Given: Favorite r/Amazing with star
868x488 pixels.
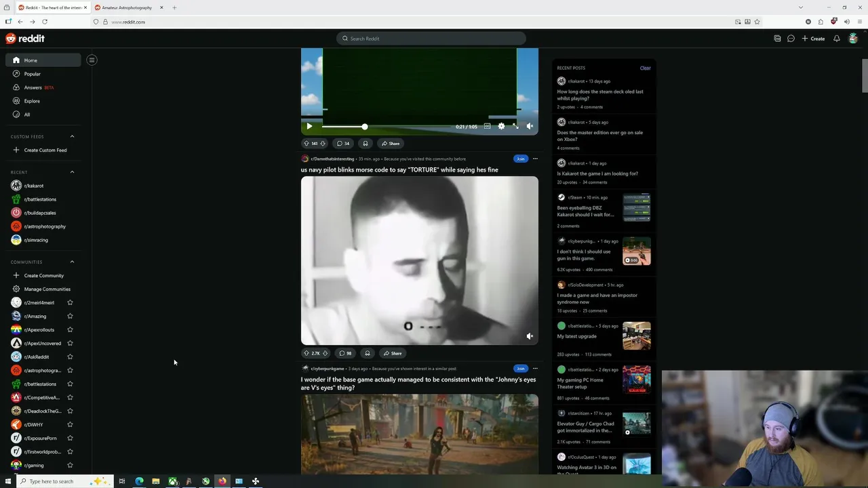Looking at the screenshot, I should [70, 316].
